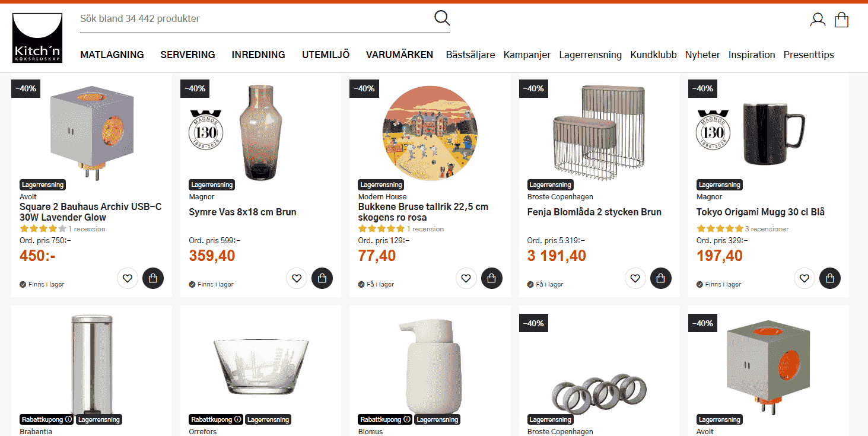The width and height of the screenshot is (868, 436).
Task: Go to Presenttips
Action: (x=809, y=55)
